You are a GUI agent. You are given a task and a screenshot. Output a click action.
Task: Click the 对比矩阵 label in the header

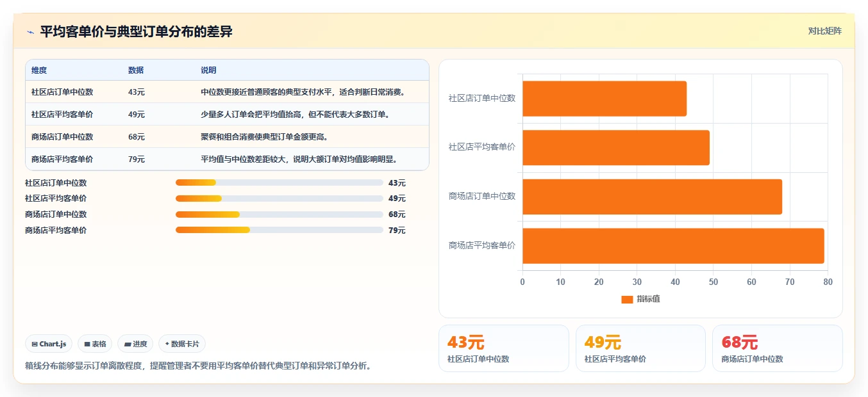[x=824, y=31]
